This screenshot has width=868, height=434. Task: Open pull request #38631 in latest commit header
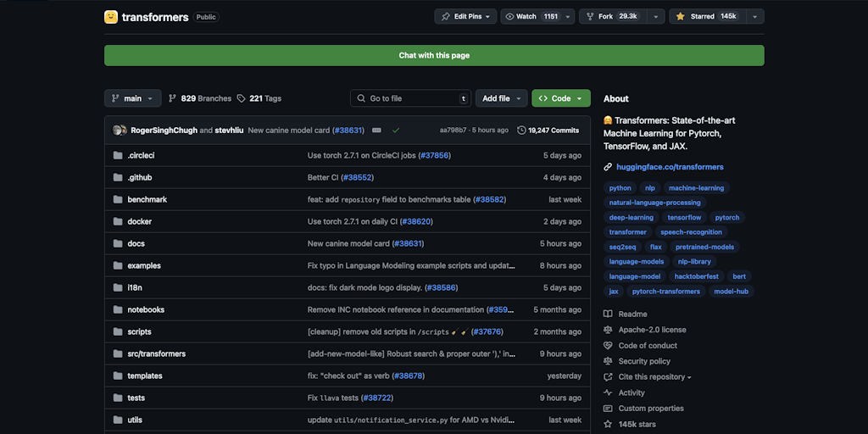[348, 131]
